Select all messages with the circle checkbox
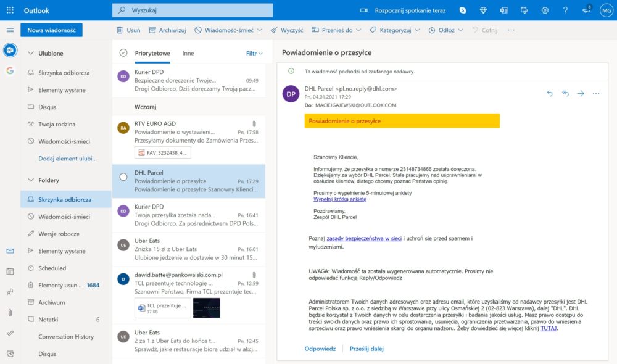617x364 pixels. (x=123, y=52)
